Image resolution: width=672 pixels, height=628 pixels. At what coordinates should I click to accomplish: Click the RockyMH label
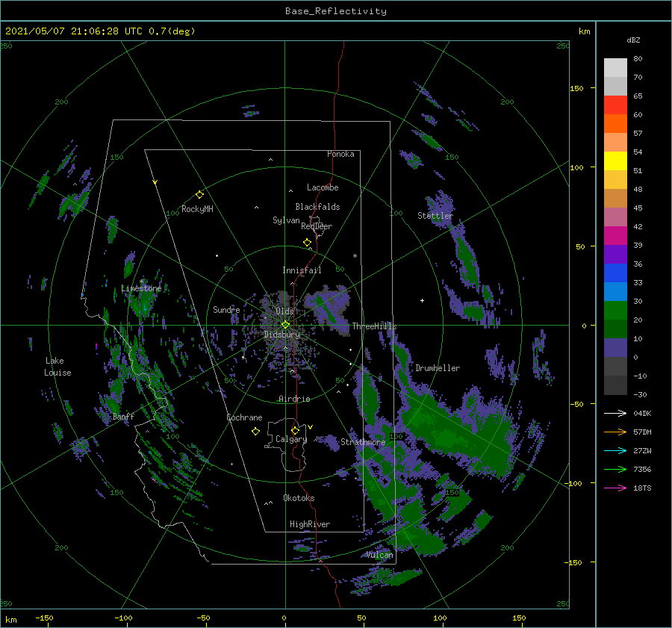coord(197,209)
